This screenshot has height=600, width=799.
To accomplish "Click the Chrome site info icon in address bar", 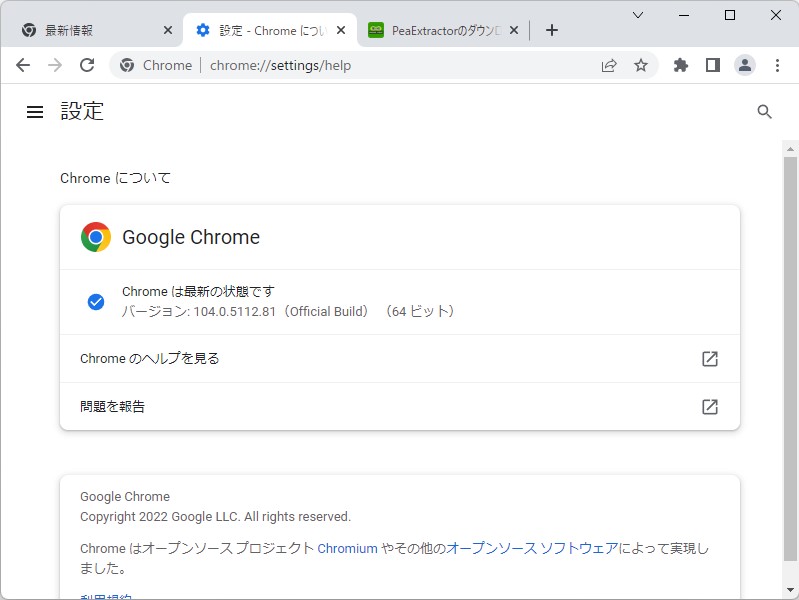I will click(127, 65).
